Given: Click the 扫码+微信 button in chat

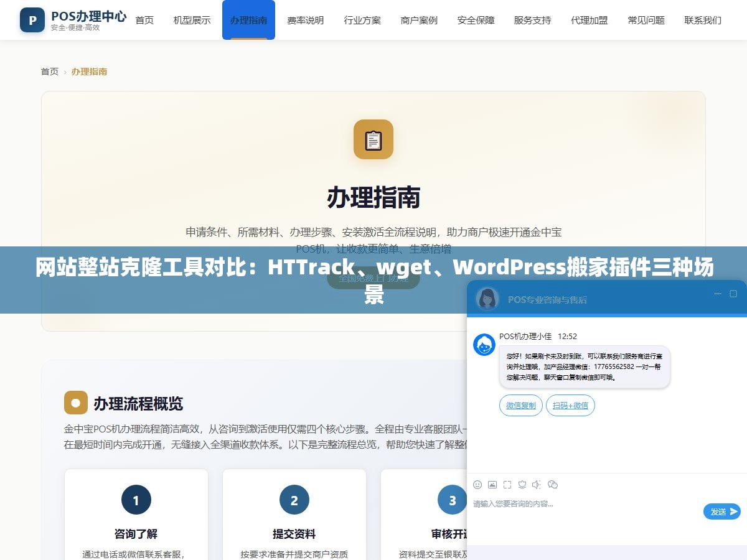Looking at the screenshot, I should click(571, 405).
